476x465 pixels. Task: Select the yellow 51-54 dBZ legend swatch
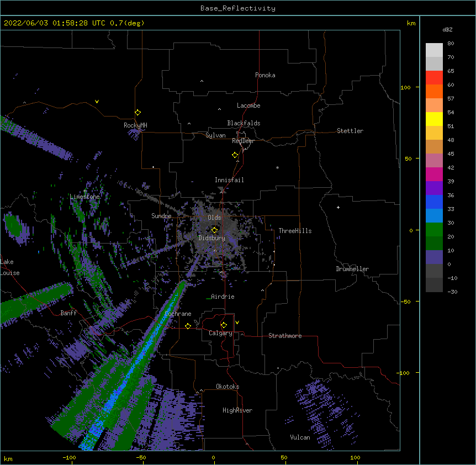(434, 119)
